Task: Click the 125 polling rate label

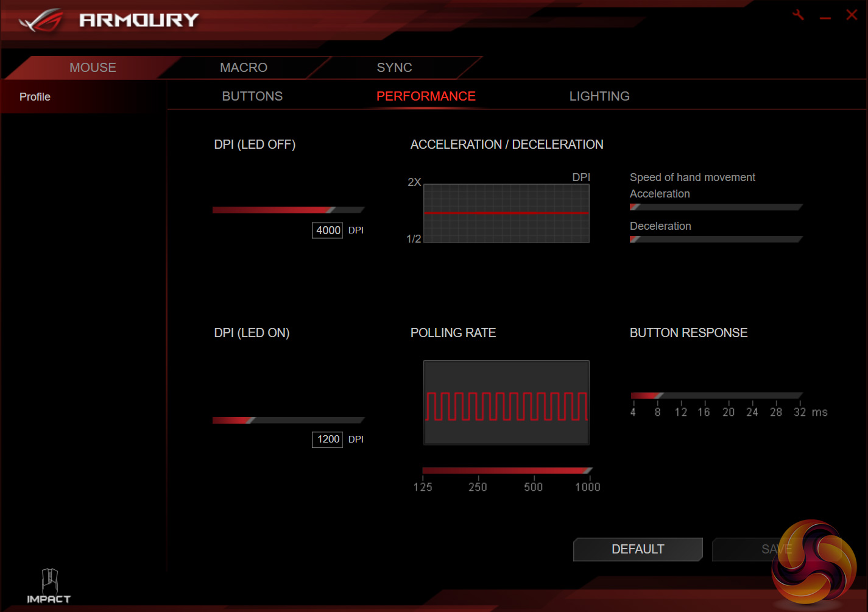Action: (x=423, y=487)
